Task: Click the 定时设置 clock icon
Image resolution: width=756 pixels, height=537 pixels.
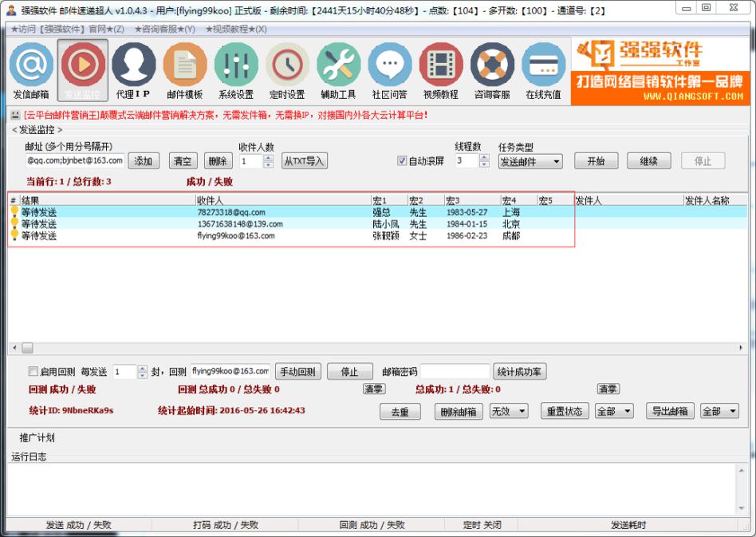Action: pyautogui.click(x=287, y=70)
